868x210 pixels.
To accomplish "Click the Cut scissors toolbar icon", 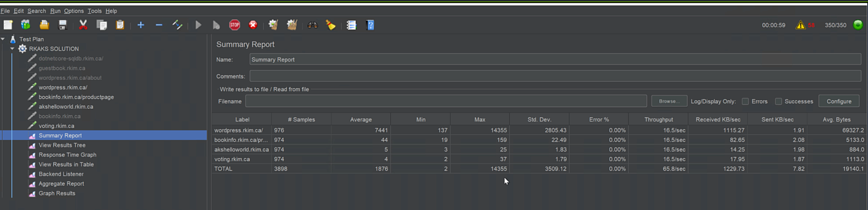I will tap(83, 25).
